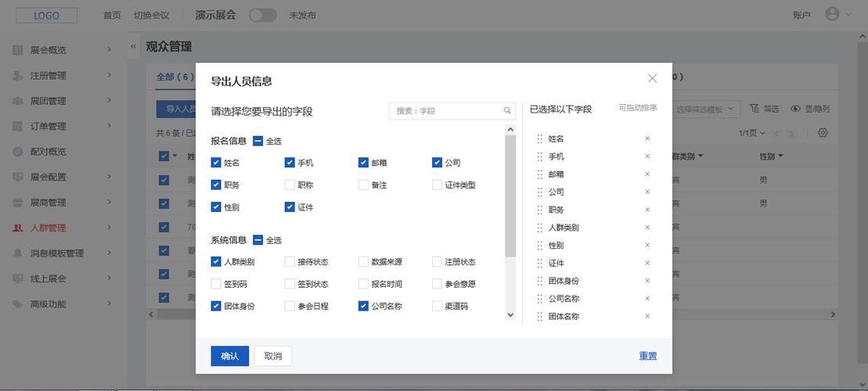
Task: Expand 人群管理 sidebar menu
Action: pyautogui.click(x=109, y=228)
